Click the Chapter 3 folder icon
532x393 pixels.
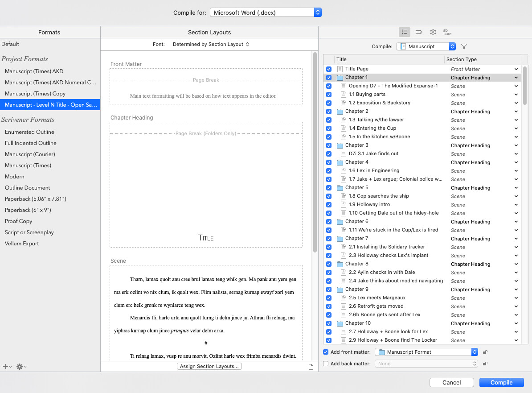click(x=340, y=145)
